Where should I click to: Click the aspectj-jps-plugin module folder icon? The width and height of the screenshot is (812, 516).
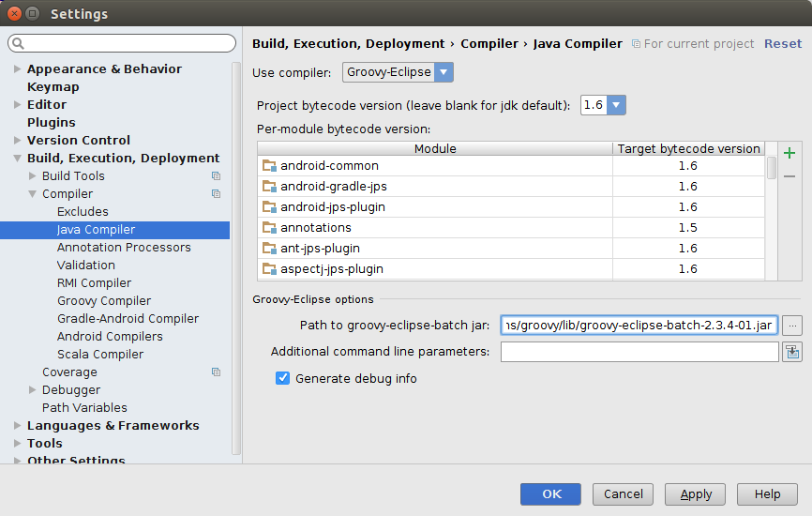269,269
